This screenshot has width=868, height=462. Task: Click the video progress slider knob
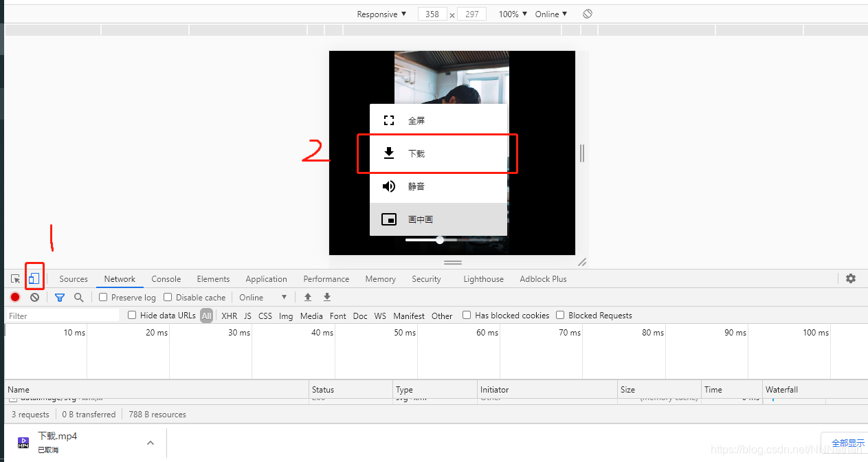click(x=440, y=240)
